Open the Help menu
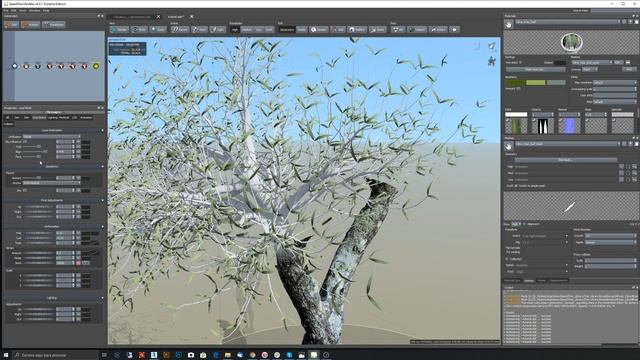The height and width of the screenshot is (360, 640). [x=46, y=11]
